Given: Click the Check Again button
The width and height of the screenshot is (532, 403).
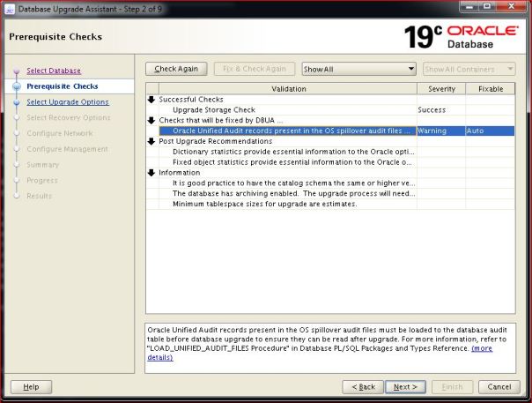Looking at the screenshot, I should tap(176, 69).
